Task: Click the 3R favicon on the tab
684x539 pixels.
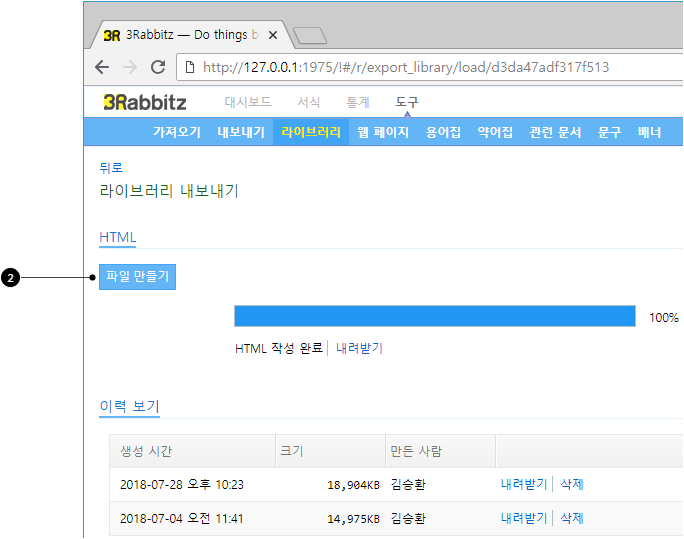Action: click(x=112, y=35)
